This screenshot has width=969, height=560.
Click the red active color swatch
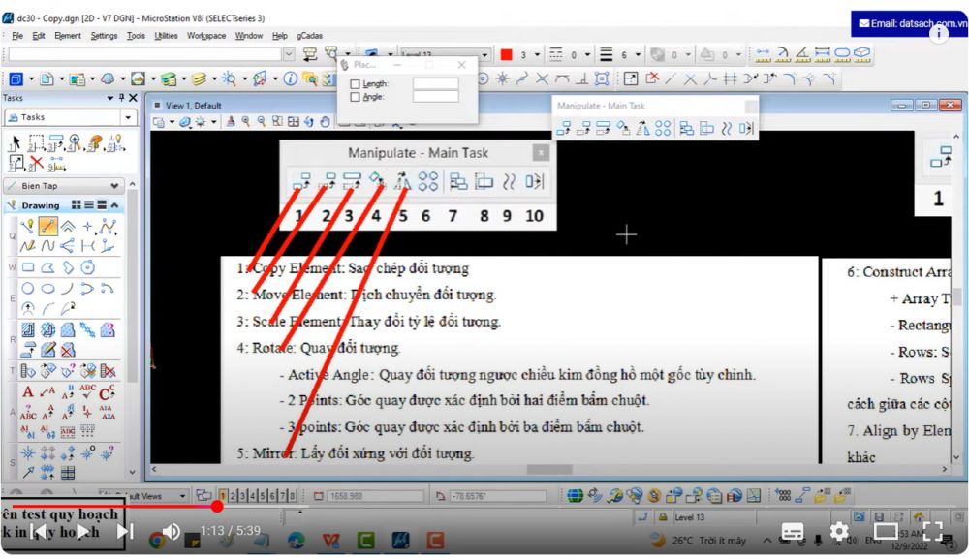pos(506,55)
